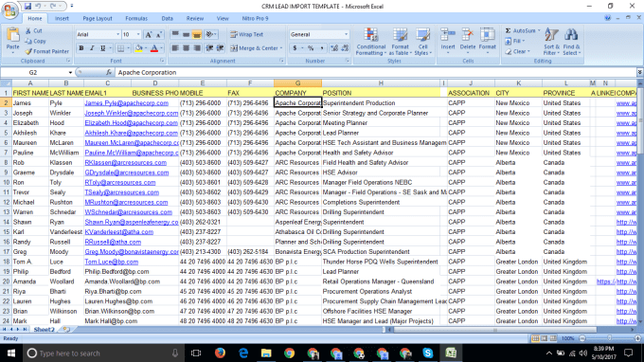Apply Comma Style number format
This screenshot has height=362, width=644.
click(322, 48)
